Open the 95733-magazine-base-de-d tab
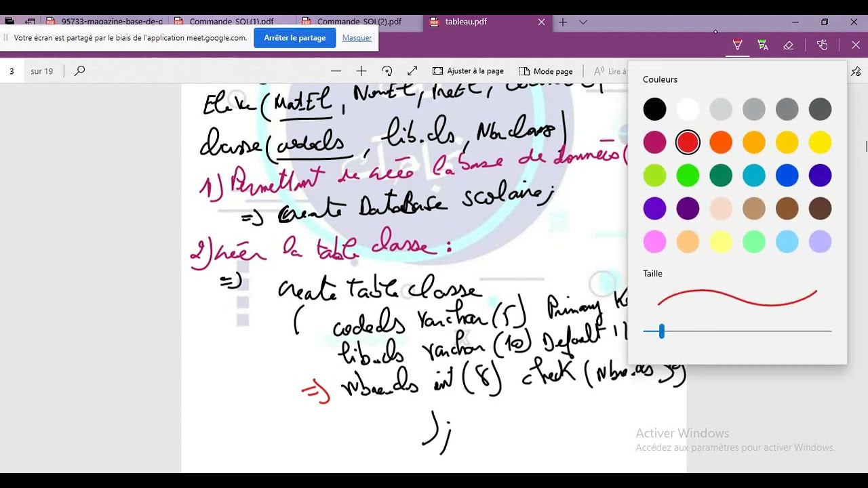This screenshot has height=488, width=868. 105,22
